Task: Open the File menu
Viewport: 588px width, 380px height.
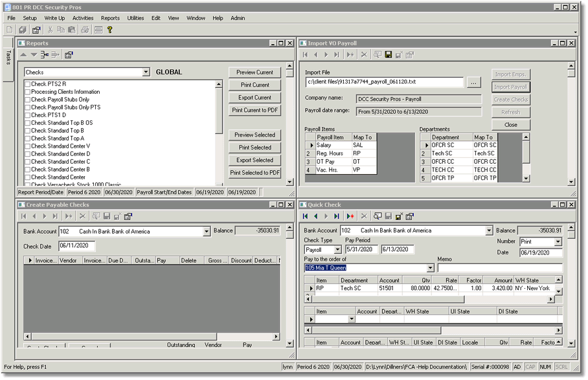Action: (11, 18)
